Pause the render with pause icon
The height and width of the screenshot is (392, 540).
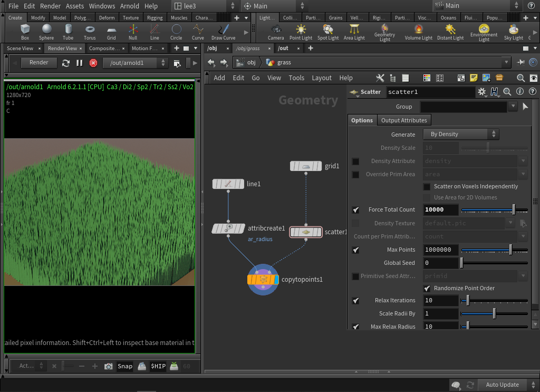pyautogui.click(x=80, y=63)
